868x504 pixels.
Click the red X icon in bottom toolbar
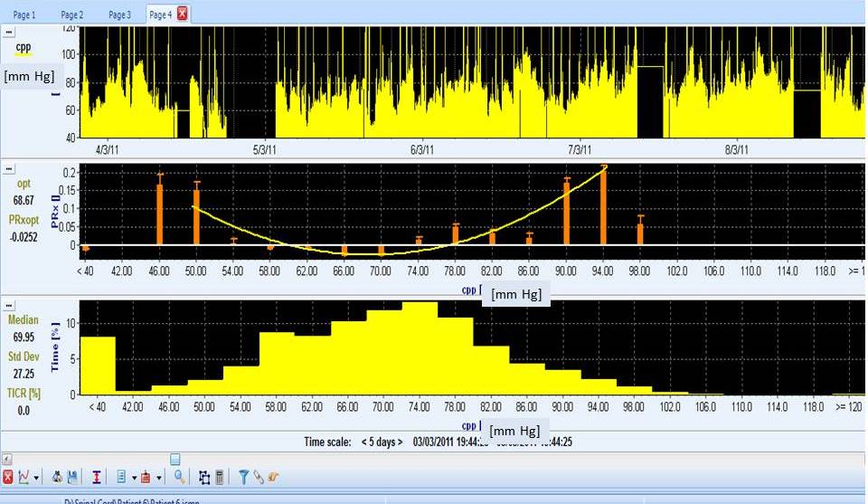point(8,477)
